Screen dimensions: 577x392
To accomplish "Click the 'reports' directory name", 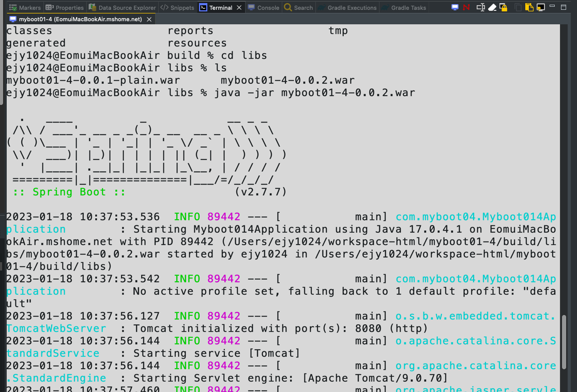I will [x=190, y=31].
